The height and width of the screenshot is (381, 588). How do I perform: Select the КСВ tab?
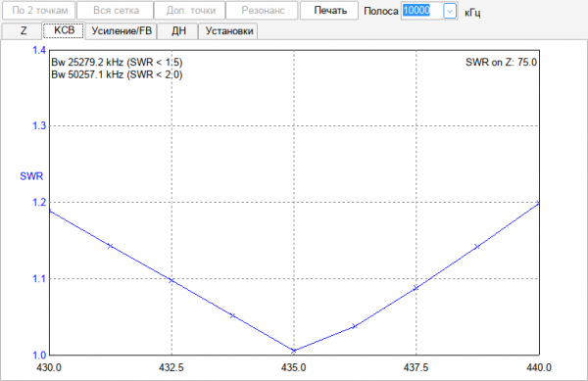tap(64, 30)
